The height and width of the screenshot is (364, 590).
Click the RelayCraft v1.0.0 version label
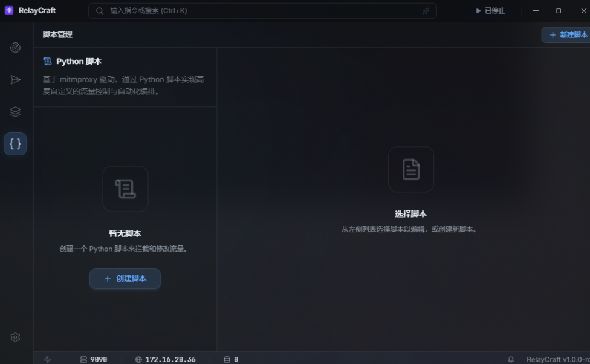[x=558, y=360]
